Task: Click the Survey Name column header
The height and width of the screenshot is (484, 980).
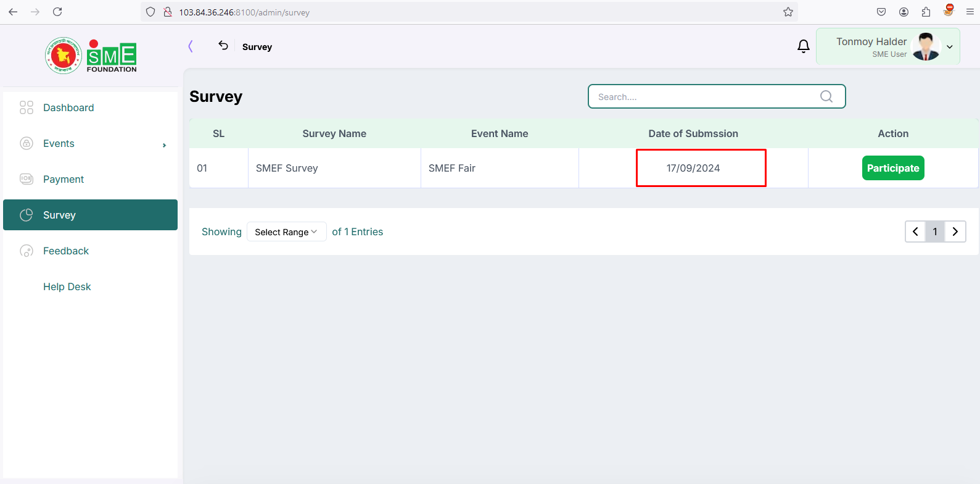Action: click(x=334, y=133)
